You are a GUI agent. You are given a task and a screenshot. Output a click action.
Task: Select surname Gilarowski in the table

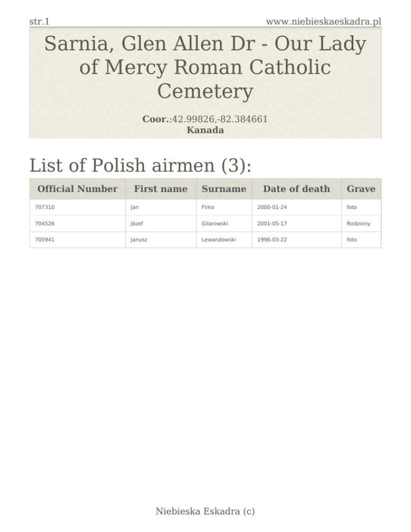coord(215,224)
